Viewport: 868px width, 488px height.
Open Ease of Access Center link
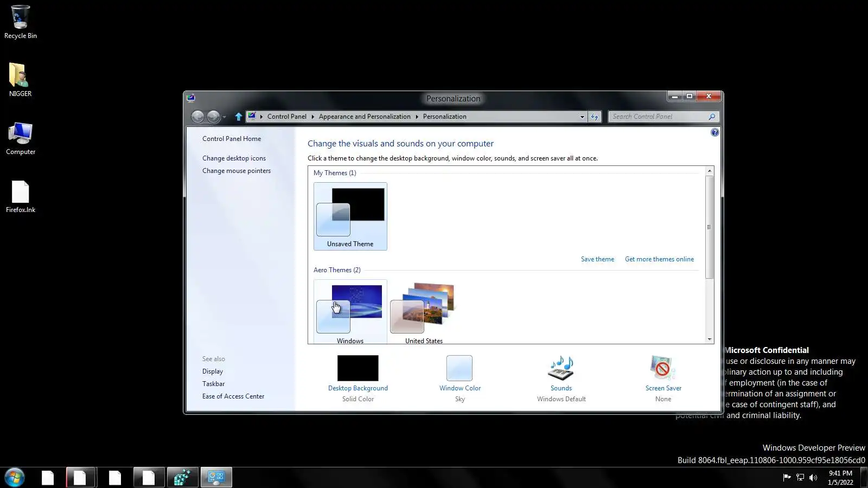coord(233,396)
